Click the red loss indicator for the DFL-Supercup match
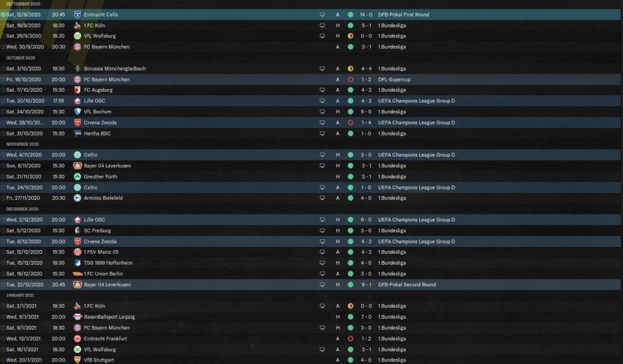 click(350, 79)
